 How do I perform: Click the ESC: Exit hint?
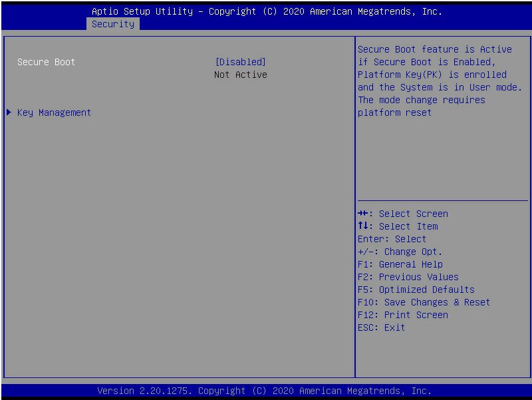point(381,327)
